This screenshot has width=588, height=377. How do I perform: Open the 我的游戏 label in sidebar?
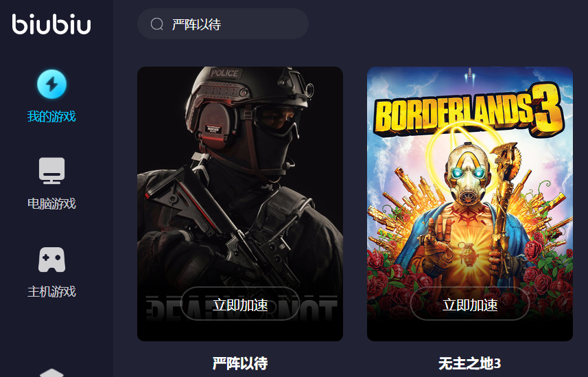[51, 117]
